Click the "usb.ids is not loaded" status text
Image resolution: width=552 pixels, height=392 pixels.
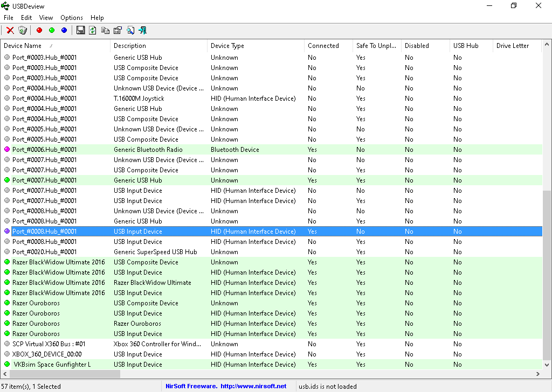pyautogui.click(x=328, y=387)
